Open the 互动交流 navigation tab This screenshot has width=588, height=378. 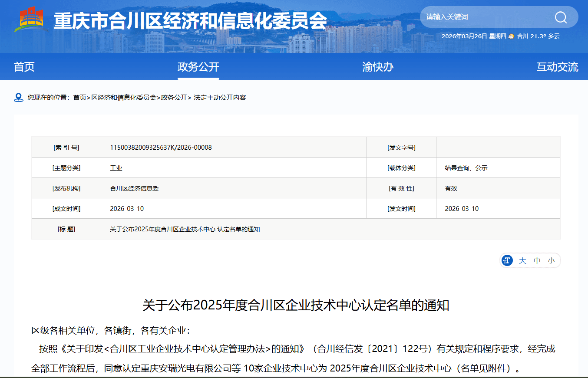[x=557, y=67]
